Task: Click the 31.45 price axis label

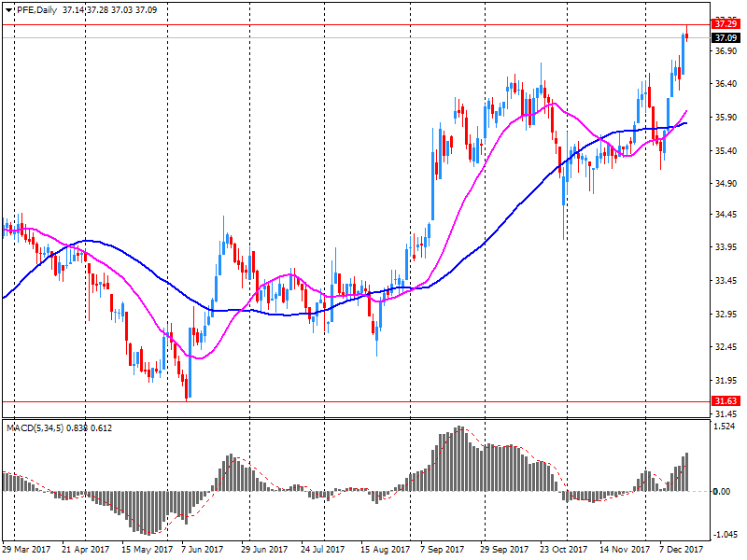Action: pos(726,413)
